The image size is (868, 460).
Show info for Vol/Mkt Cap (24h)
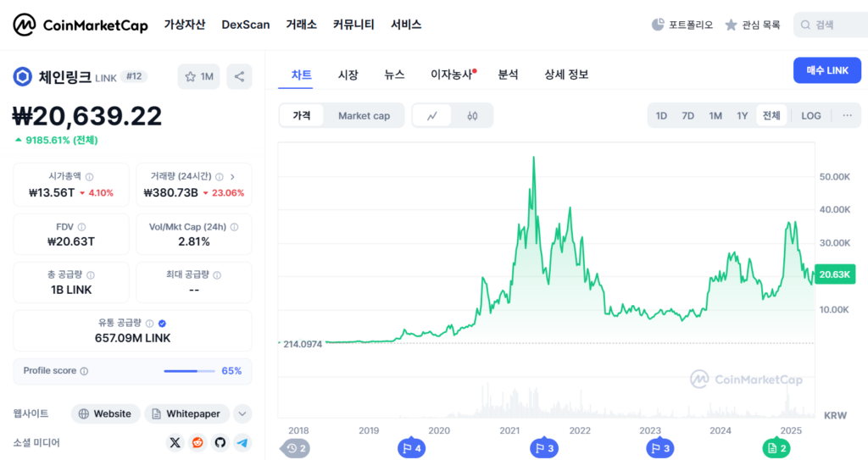[234, 227]
